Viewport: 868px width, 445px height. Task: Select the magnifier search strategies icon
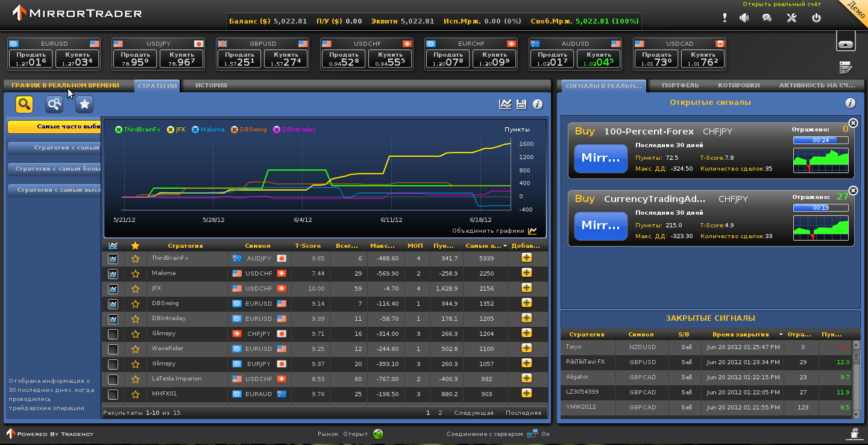coord(24,104)
